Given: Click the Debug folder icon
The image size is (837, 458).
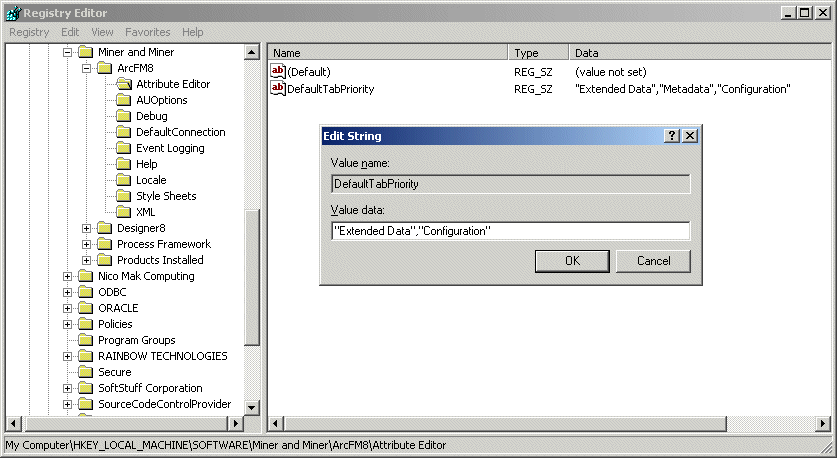Looking at the screenshot, I should pyautogui.click(x=124, y=116).
